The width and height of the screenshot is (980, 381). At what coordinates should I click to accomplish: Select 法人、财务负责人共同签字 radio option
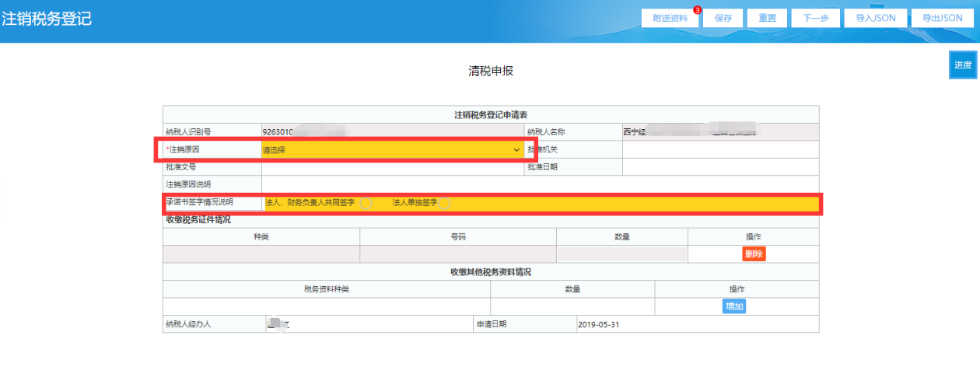pos(366,203)
